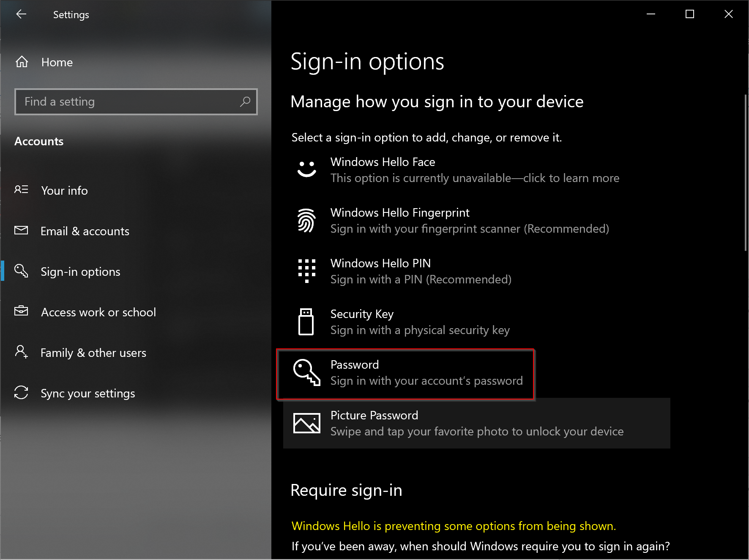Image resolution: width=749 pixels, height=560 pixels.
Task: Click 'Sign in with a physical security key' text
Action: (420, 330)
